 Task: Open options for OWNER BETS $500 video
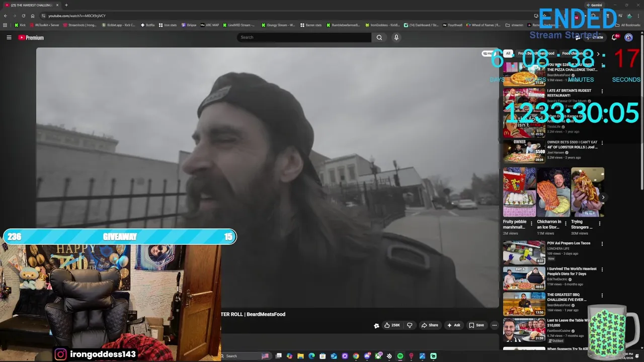[602, 143]
